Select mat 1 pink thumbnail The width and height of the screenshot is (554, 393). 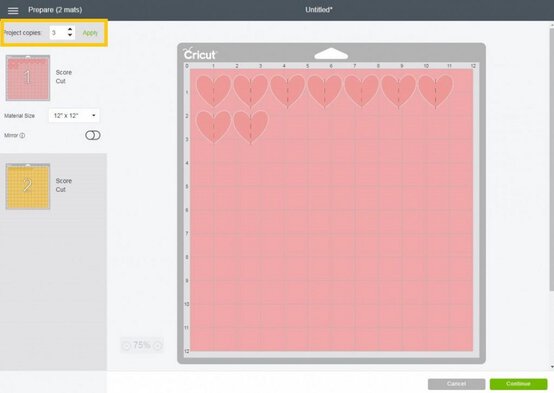point(28,78)
